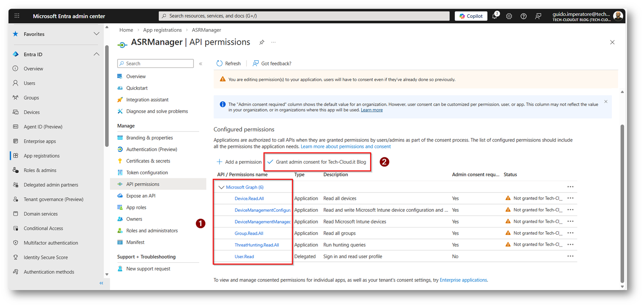Follow the Learn more link in info banner
Screen dimensions: 644x307
pyautogui.click(x=372, y=110)
